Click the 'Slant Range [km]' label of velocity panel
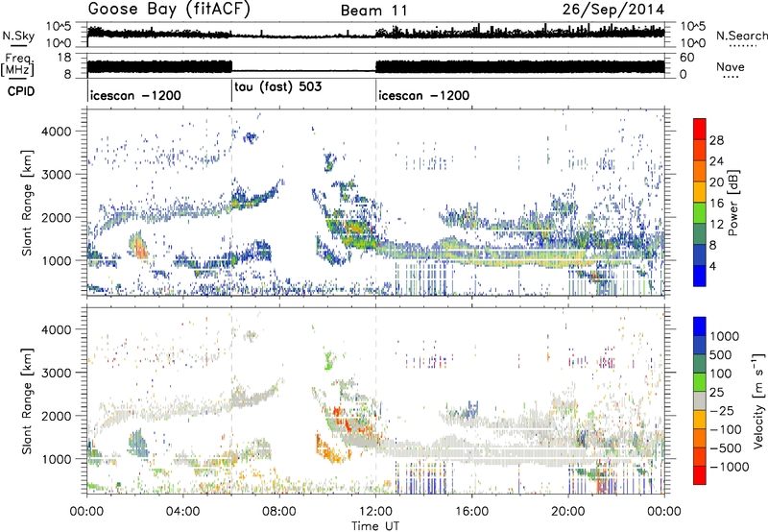The width and height of the screenshot is (768, 532). coord(27,400)
